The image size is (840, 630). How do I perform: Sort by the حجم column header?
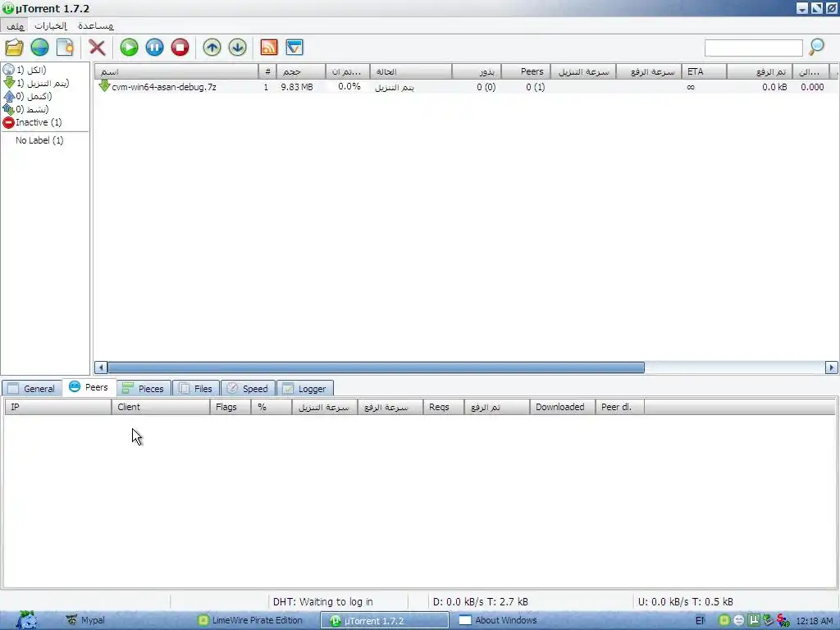[300, 72]
